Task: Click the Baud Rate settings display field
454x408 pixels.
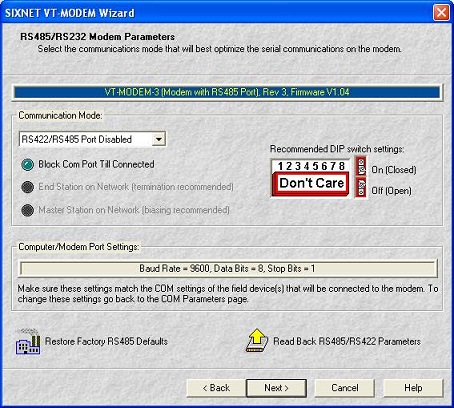Action: click(228, 269)
